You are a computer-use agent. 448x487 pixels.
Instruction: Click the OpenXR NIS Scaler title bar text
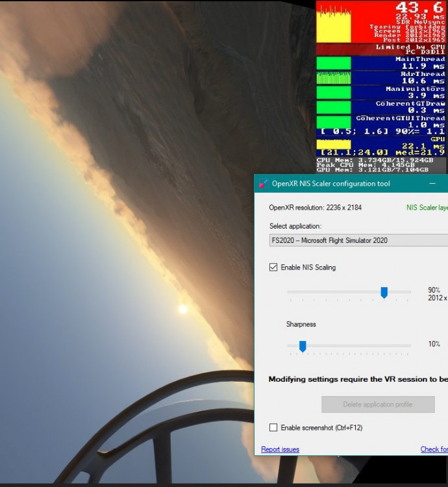tap(330, 184)
